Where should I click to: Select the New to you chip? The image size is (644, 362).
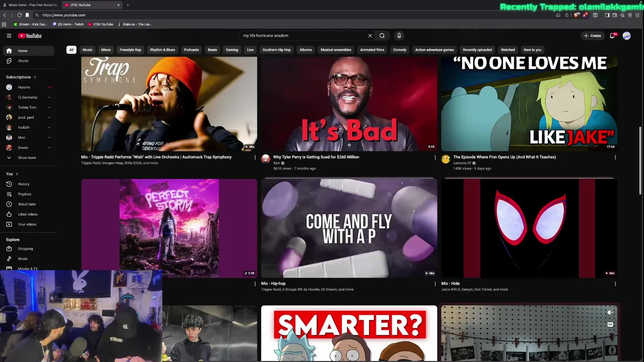point(532,50)
